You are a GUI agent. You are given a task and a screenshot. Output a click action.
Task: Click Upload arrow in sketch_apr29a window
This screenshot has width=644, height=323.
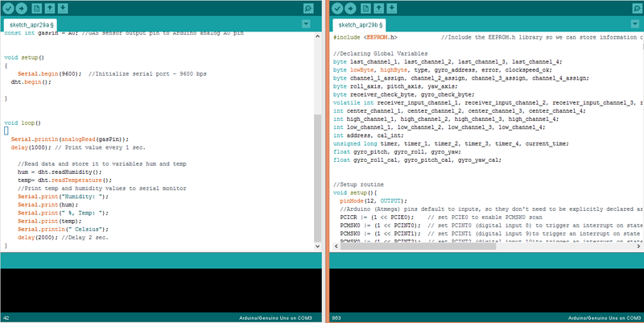pyautogui.click(x=23, y=8)
